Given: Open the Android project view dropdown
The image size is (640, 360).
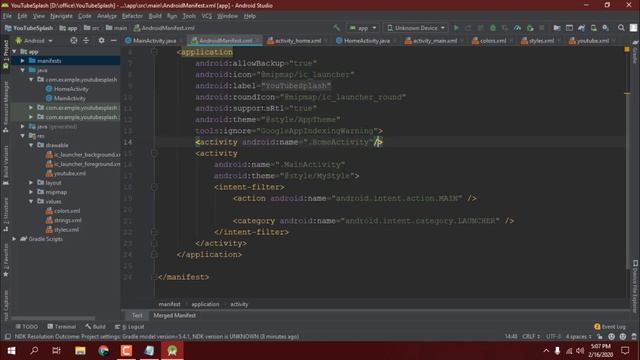Looking at the screenshot, I should coord(34,41).
